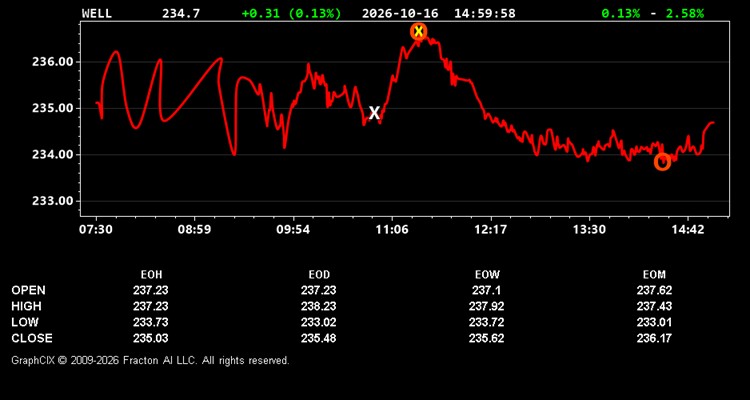Click EOH high value 237.23
The width and height of the screenshot is (750, 400).
pos(151,306)
